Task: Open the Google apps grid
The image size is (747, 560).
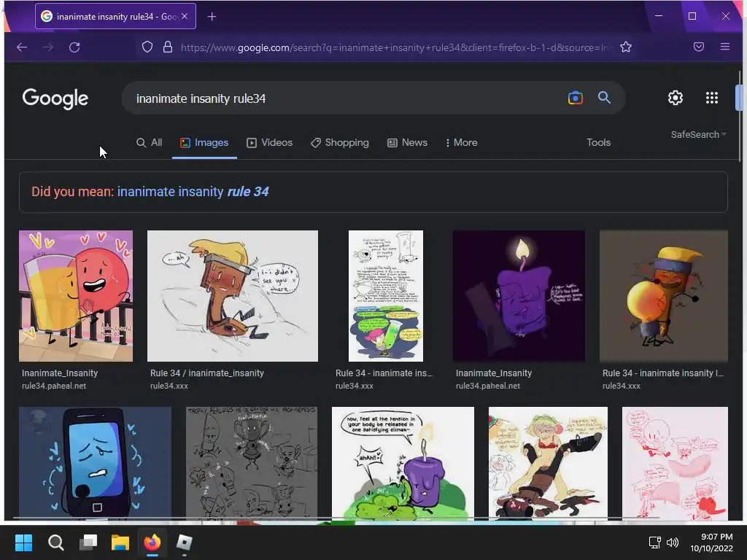Action: pos(712,98)
